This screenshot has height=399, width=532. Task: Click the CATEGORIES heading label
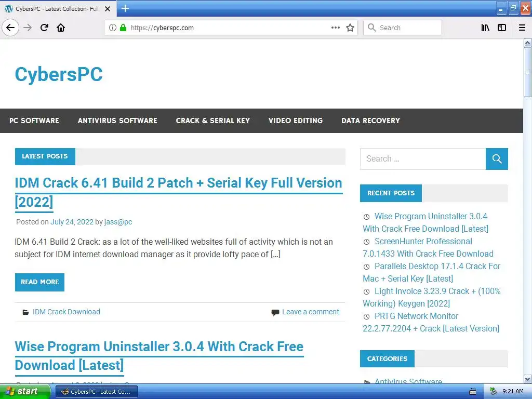[x=387, y=358]
